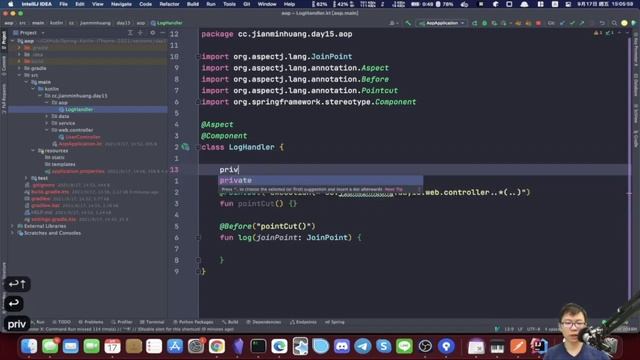This screenshot has width=640, height=360.
Task: Click the Search Everywhere magnifier icon
Action: (614, 23)
